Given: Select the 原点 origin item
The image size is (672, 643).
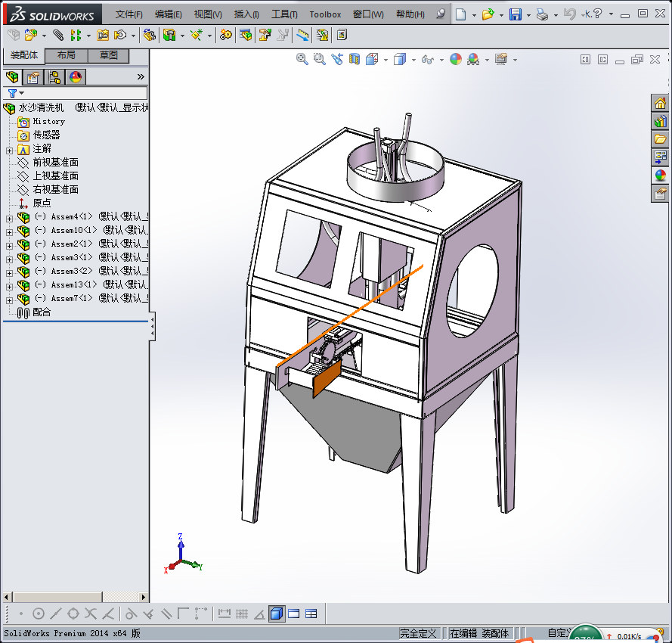Looking at the screenshot, I should (x=42, y=203).
